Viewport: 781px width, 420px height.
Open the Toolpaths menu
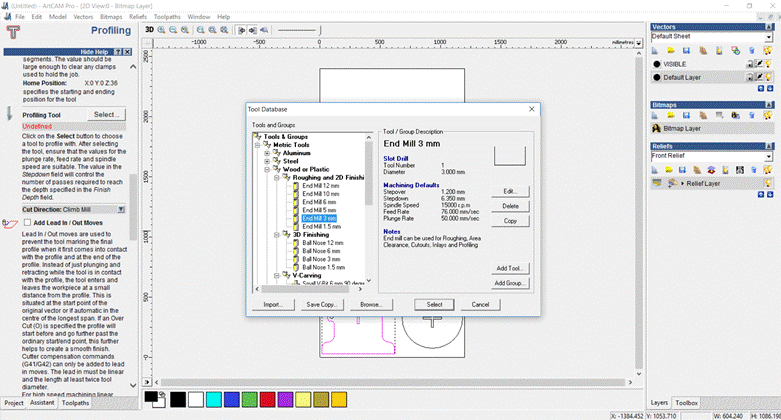point(167,16)
